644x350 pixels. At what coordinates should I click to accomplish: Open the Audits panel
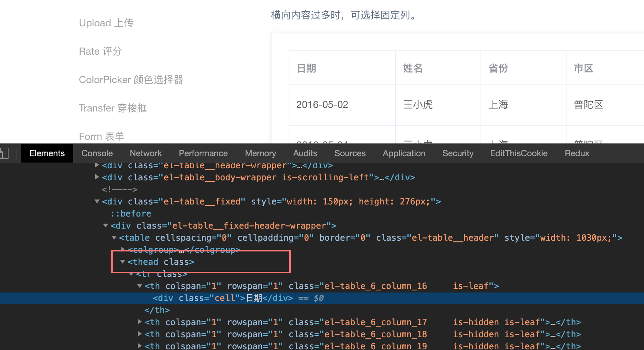pos(305,153)
